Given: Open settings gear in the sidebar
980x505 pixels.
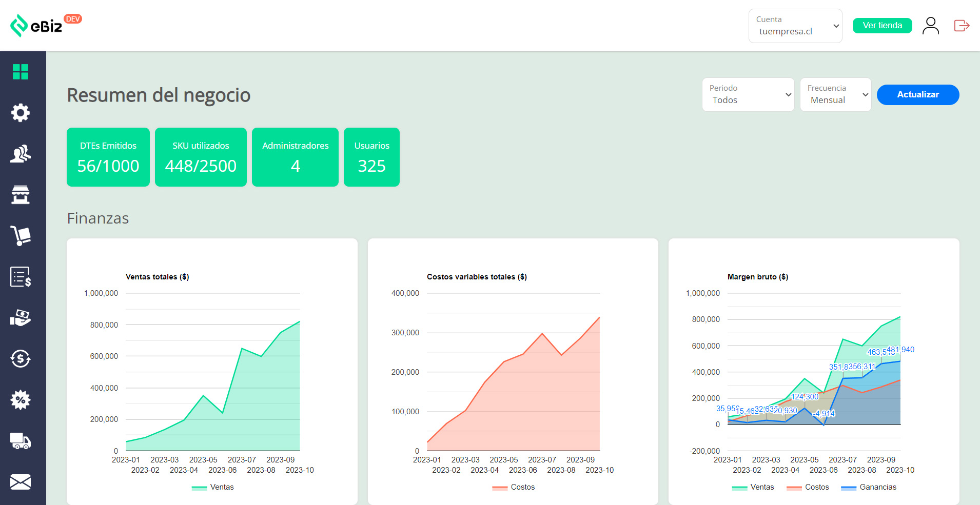Looking at the screenshot, I should point(21,113).
